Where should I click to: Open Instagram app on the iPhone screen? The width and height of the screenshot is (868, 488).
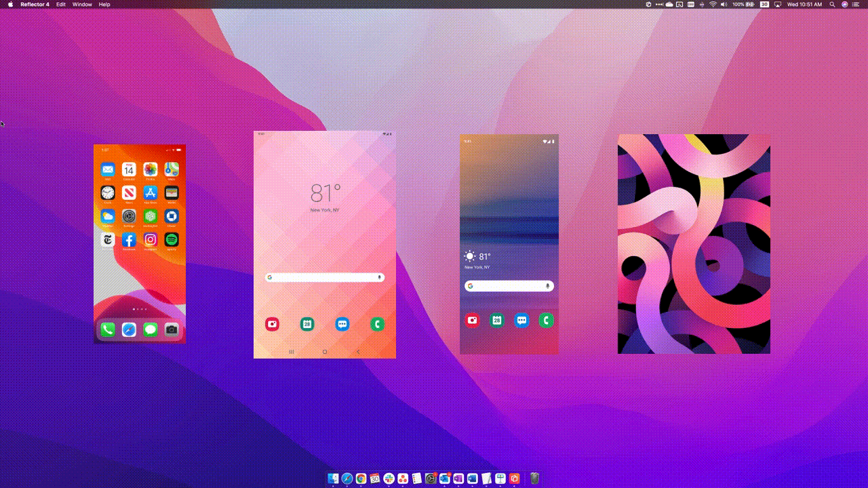(x=151, y=239)
